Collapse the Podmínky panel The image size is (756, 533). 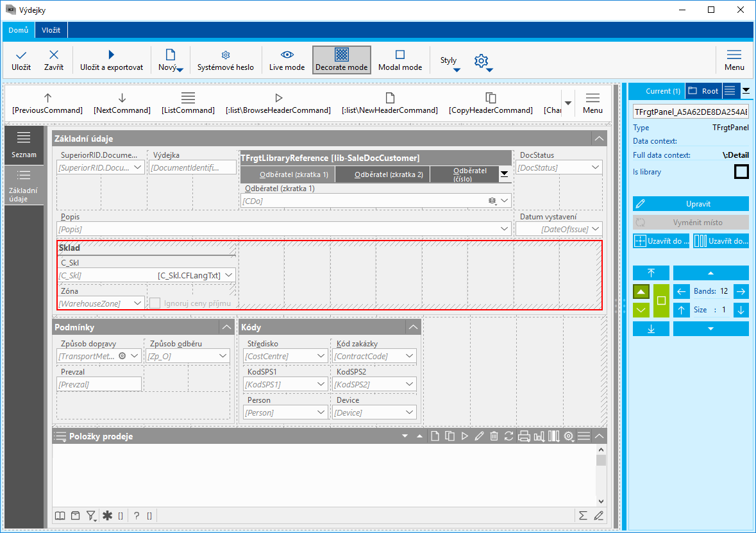(226, 327)
